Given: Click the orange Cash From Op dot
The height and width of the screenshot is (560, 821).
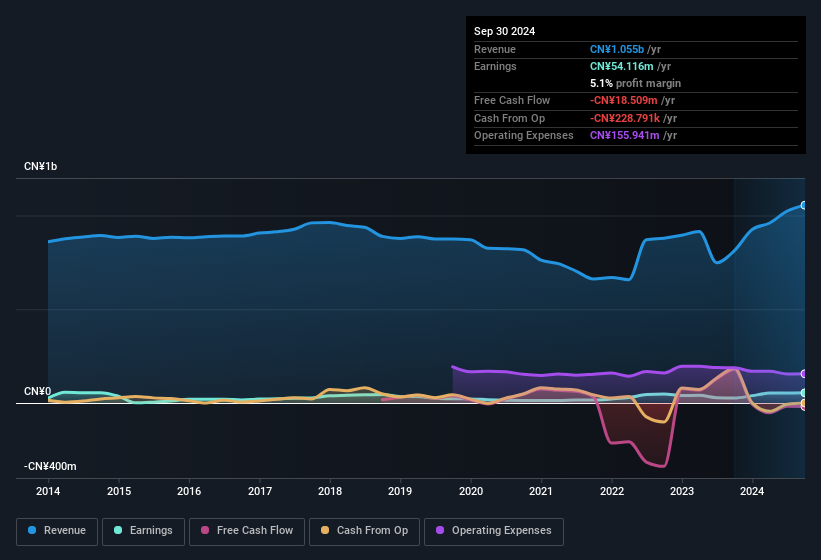Looking at the screenshot, I should pyautogui.click(x=326, y=531).
